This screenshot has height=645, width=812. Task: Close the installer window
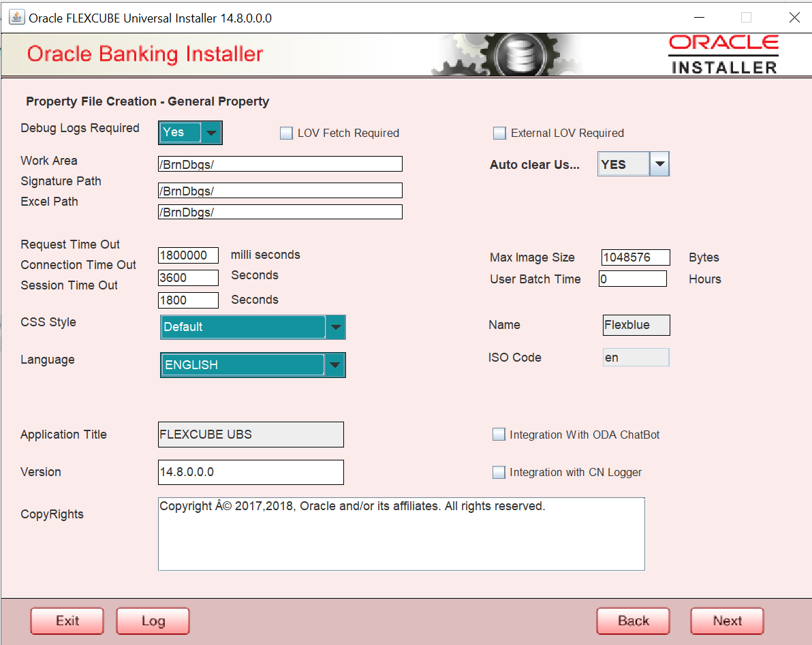794,18
